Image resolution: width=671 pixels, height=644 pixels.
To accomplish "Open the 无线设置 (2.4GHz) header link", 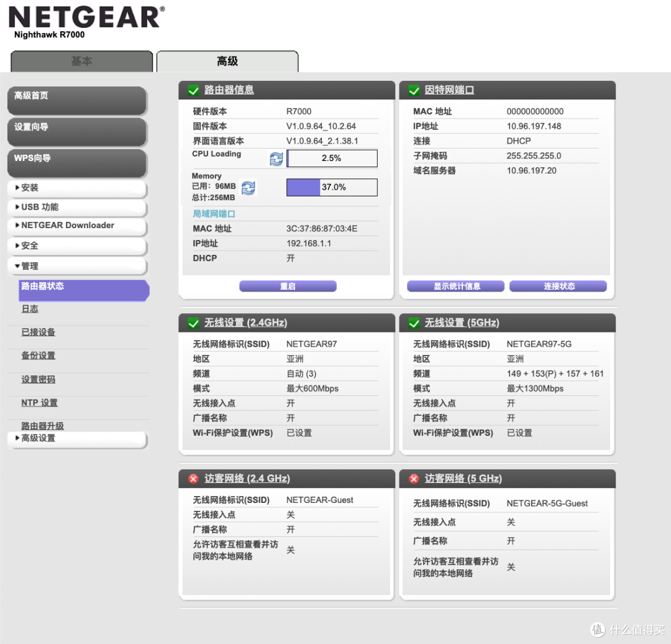I will (x=245, y=323).
